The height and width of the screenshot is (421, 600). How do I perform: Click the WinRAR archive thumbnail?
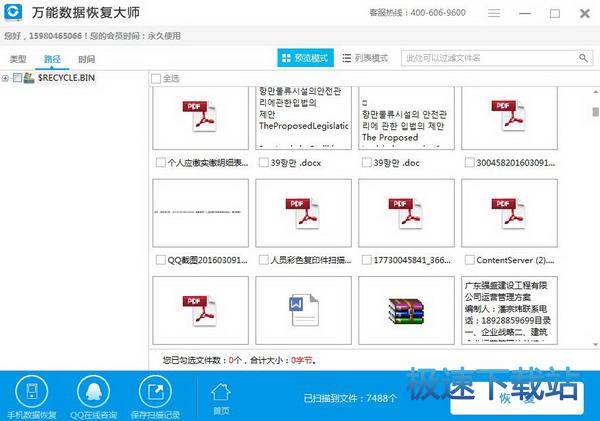406,310
